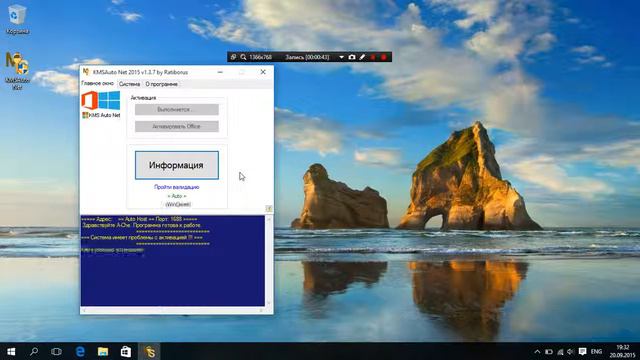Open File Explorer from the taskbar

[103, 351]
